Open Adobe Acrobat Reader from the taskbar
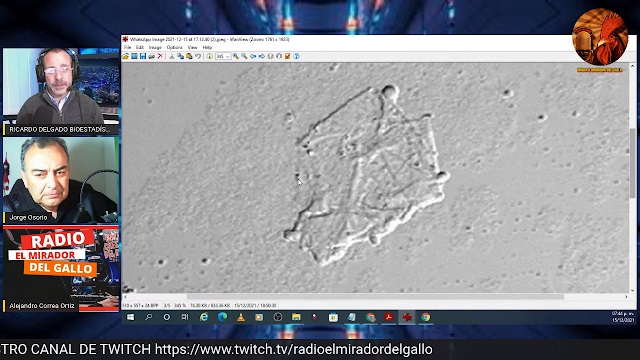This screenshot has height=360, width=640. click(389, 317)
